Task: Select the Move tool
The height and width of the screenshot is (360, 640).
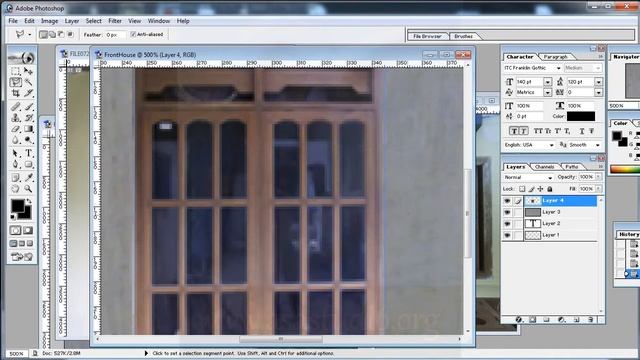Action: 28,71
